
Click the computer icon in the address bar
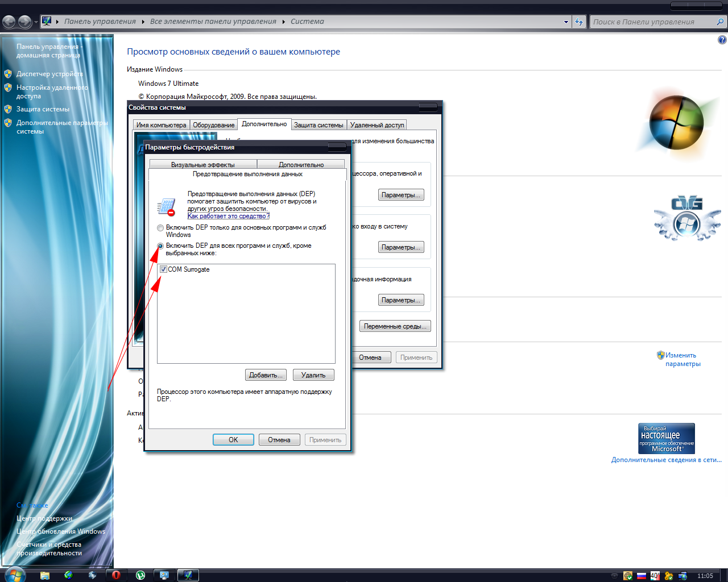[x=47, y=21]
